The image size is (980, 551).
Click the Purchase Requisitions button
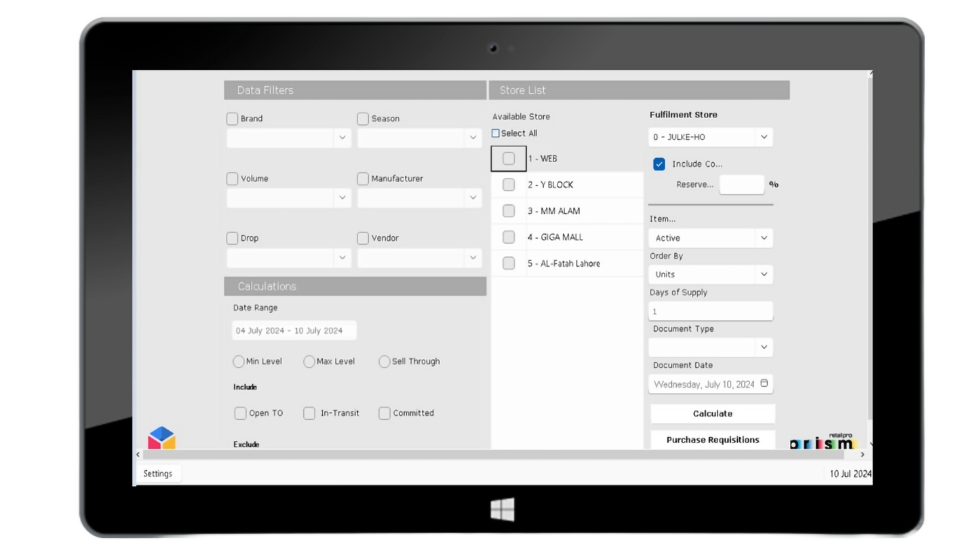coord(712,440)
